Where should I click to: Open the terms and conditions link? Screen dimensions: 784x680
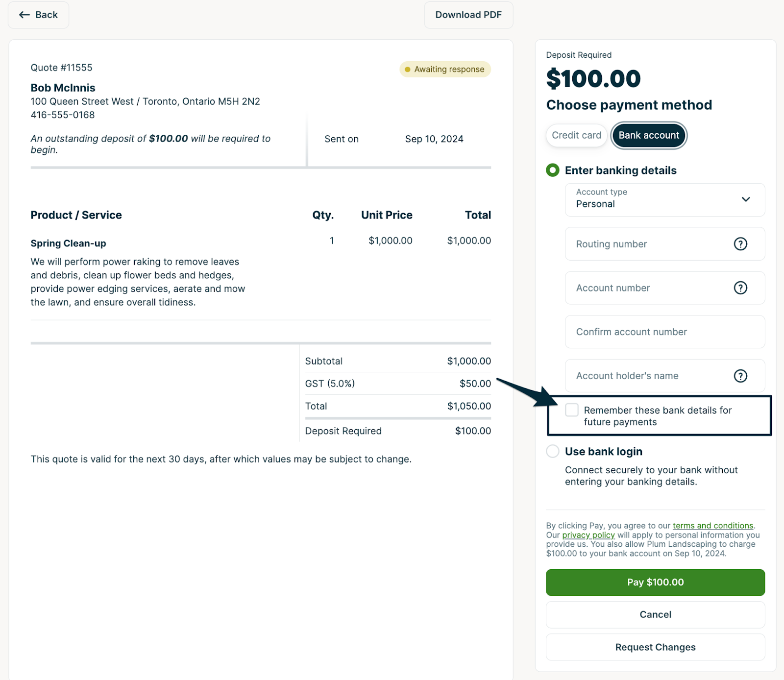712,526
